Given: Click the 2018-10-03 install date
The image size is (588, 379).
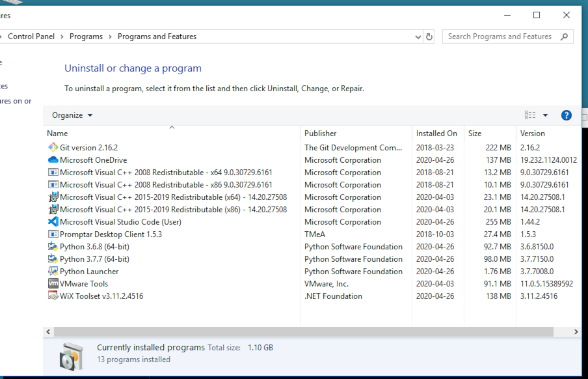Looking at the screenshot, I should [x=435, y=234].
